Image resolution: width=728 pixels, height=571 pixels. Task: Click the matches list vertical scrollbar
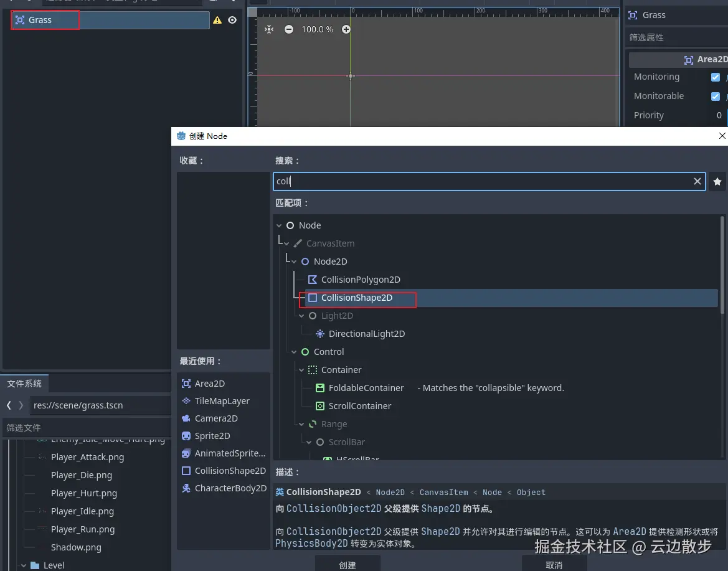722,265
